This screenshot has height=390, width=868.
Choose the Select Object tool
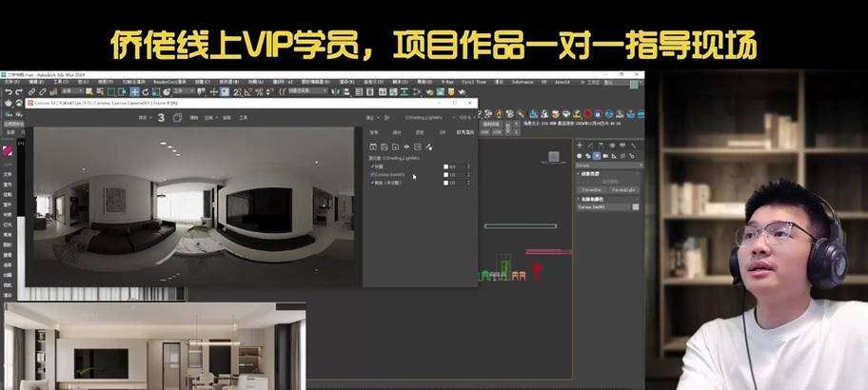coord(89,92)
